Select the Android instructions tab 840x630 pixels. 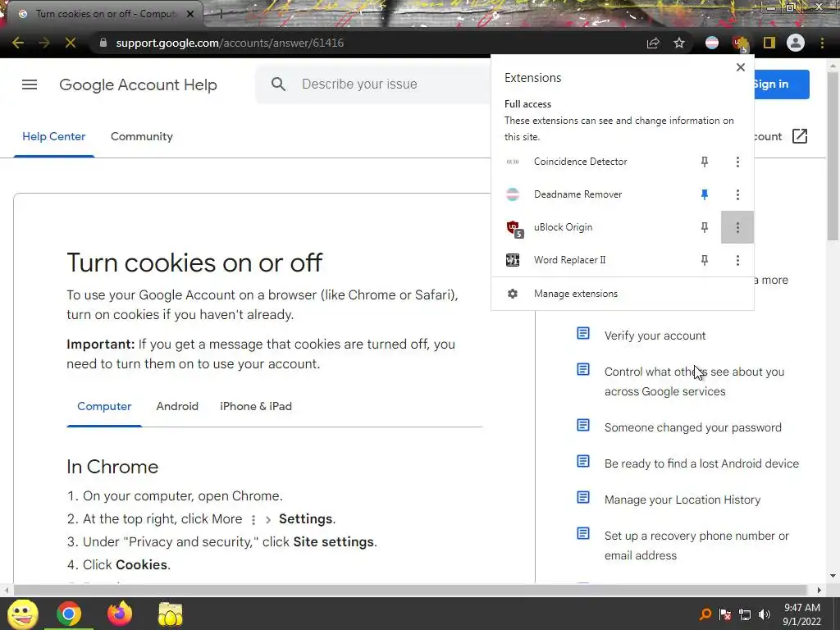click(x=177, y=406)
